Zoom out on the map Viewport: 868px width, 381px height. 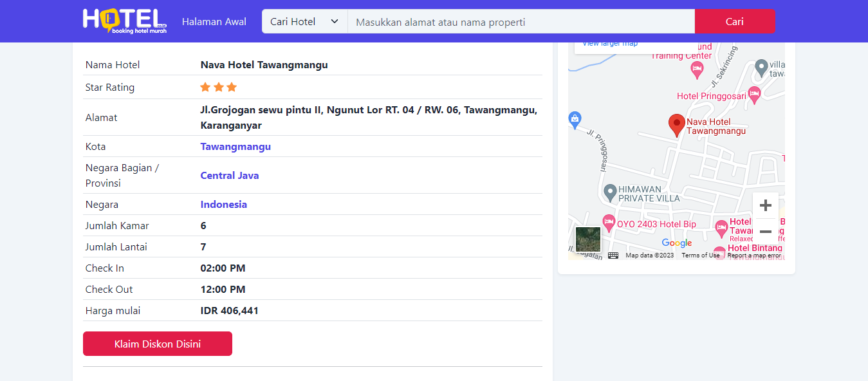[766, 231]
